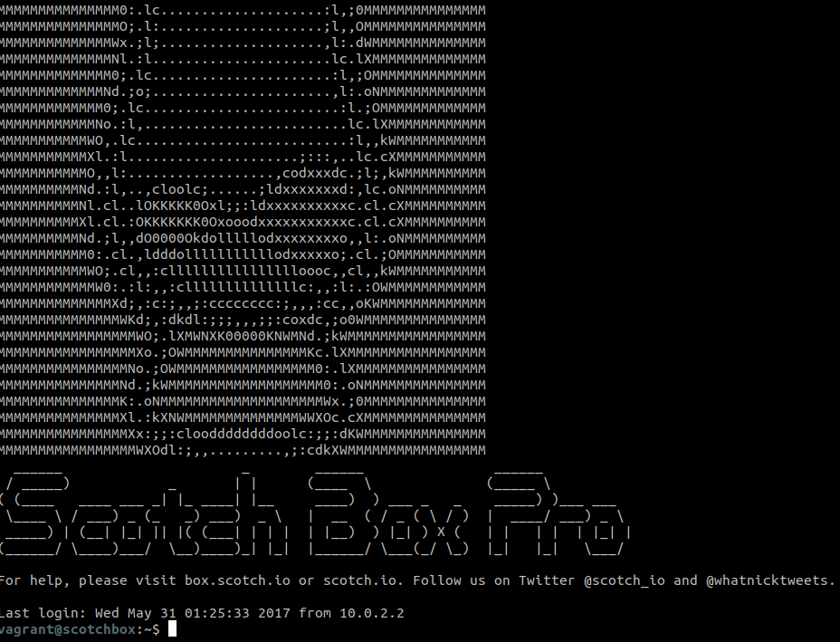Select the scotch glass ASCII art image
This screenshot has width=840, height=642.
coord(244,226)
